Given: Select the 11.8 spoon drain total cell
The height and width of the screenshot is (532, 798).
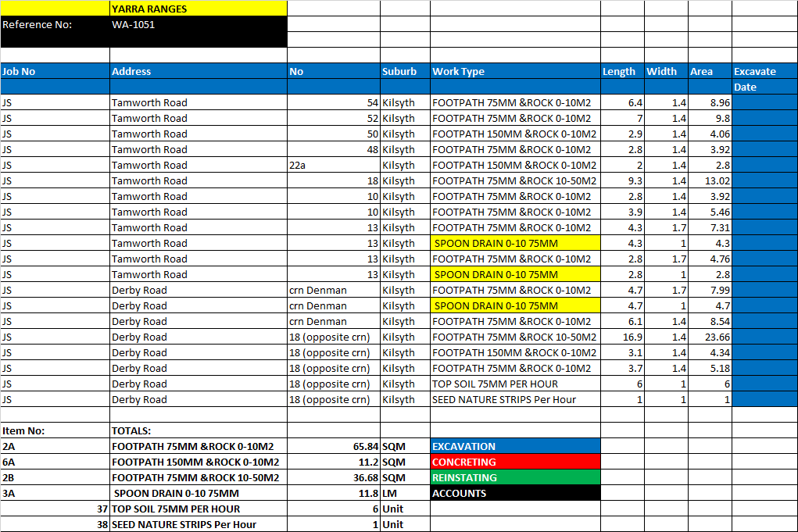Looking at the screenshot, I should (333, 493).
